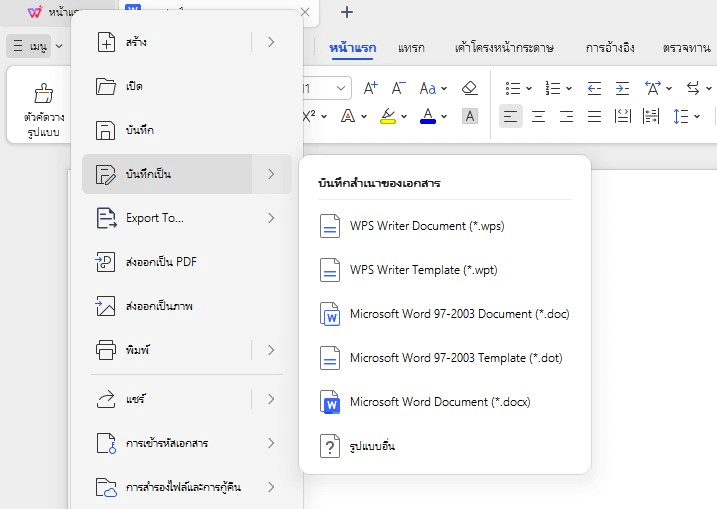Expand the บันทึกเป็น submenu chevron
The width and height of the screenshot is (717, 509).
(x=271, y=174)
